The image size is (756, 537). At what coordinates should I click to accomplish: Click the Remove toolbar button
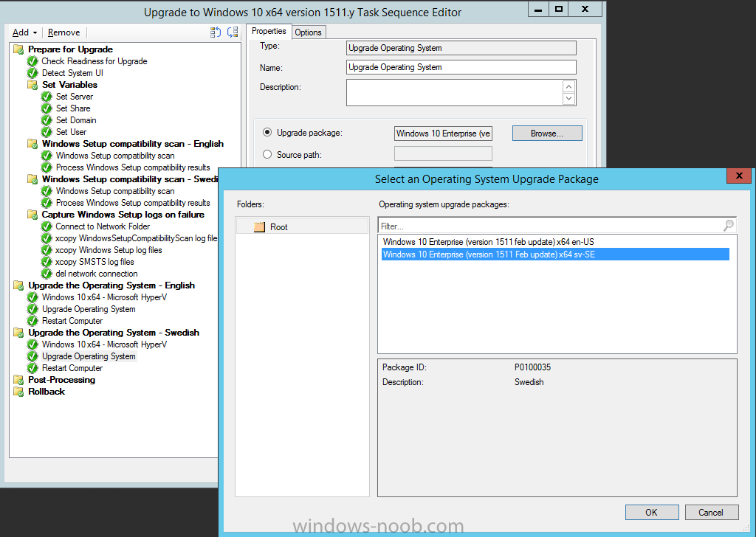(x=64, y=32)
